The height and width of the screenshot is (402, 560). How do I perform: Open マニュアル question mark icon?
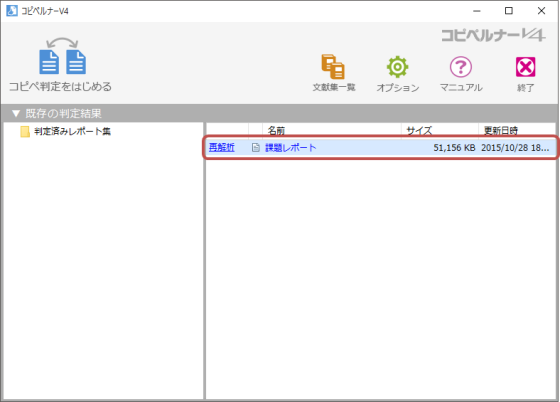[461, 67]
